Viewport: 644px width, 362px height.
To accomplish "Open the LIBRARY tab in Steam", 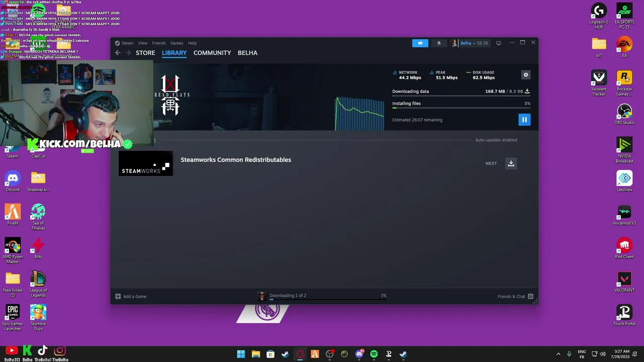I will click(174, 53).
